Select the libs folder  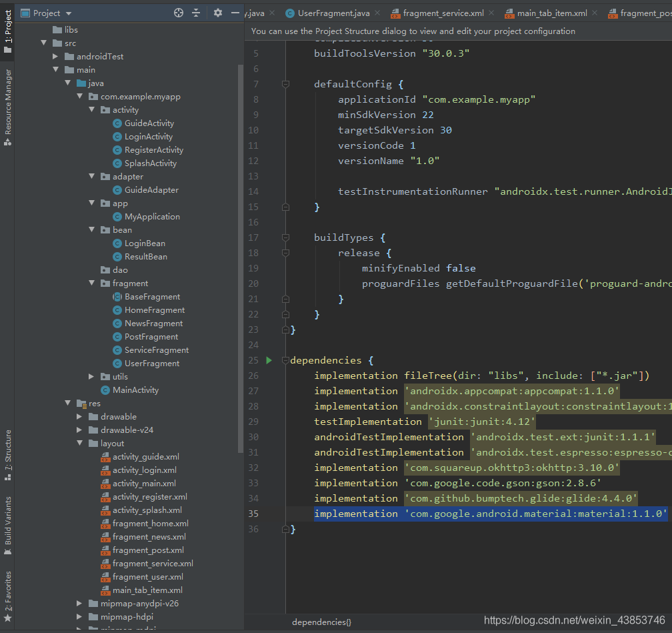pos(65,29)
